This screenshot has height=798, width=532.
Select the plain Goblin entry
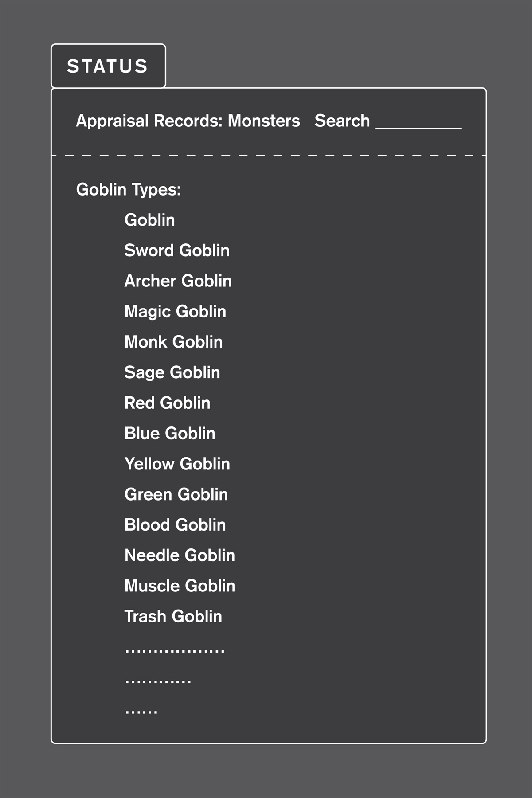tap(149, 220)
